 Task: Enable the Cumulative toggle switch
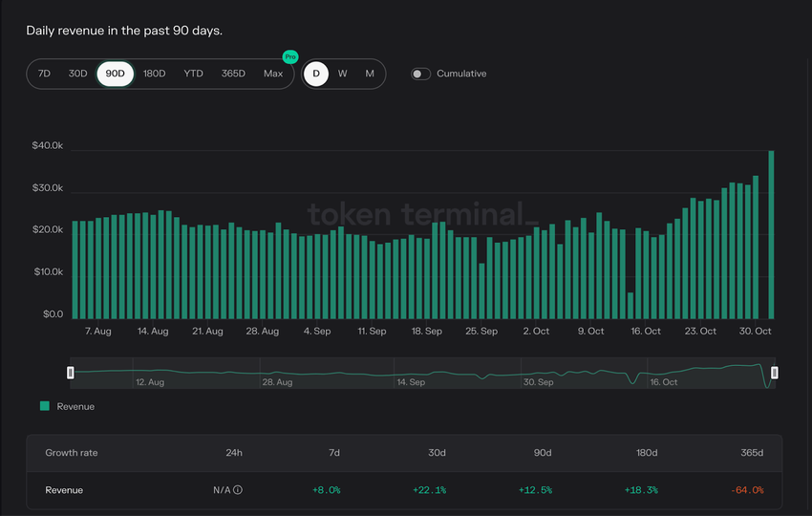[420, 74]
